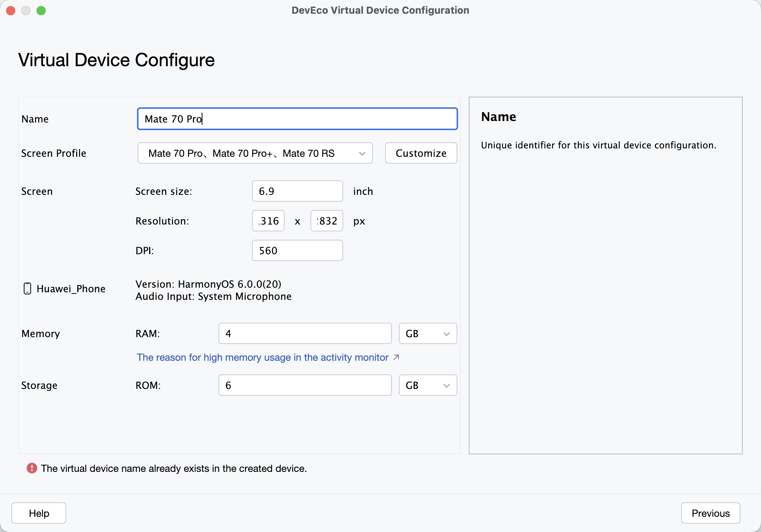Close the window with red button

point(11,11)
